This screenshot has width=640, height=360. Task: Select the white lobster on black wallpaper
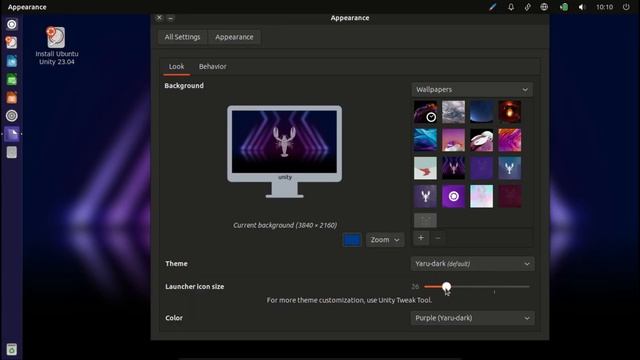point(482,140)
